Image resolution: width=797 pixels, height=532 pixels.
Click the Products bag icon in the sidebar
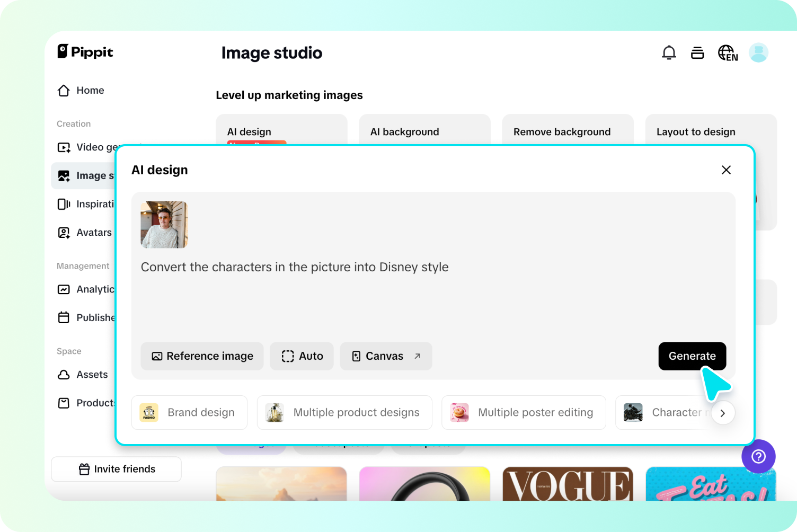(63, 403)
